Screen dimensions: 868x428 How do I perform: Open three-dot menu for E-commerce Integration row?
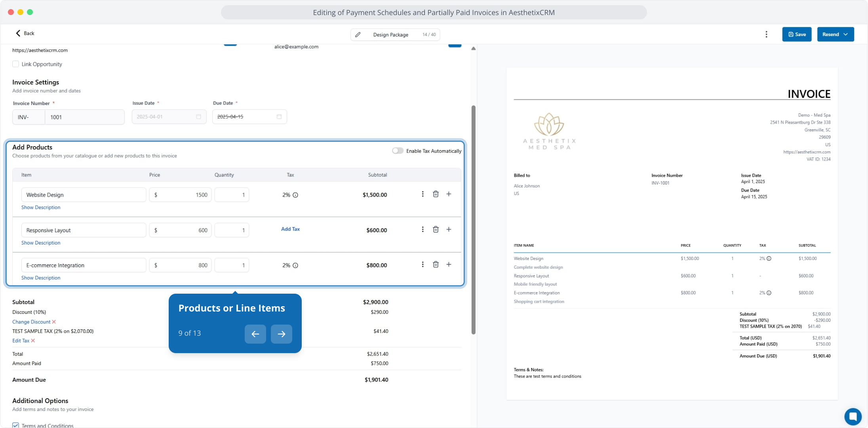423,265
